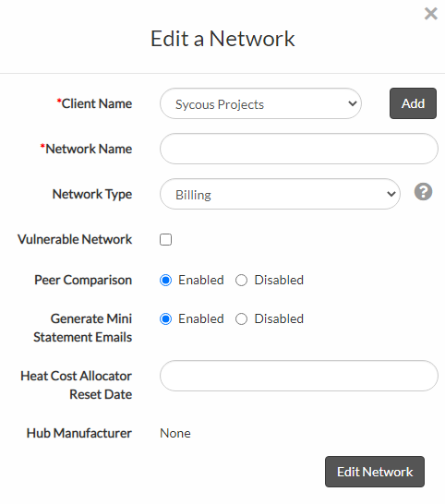Image resolution: width=445 pixels, height=504 pixels.
Task: Click the Peer Comparison label text
Action: [83, 280]
